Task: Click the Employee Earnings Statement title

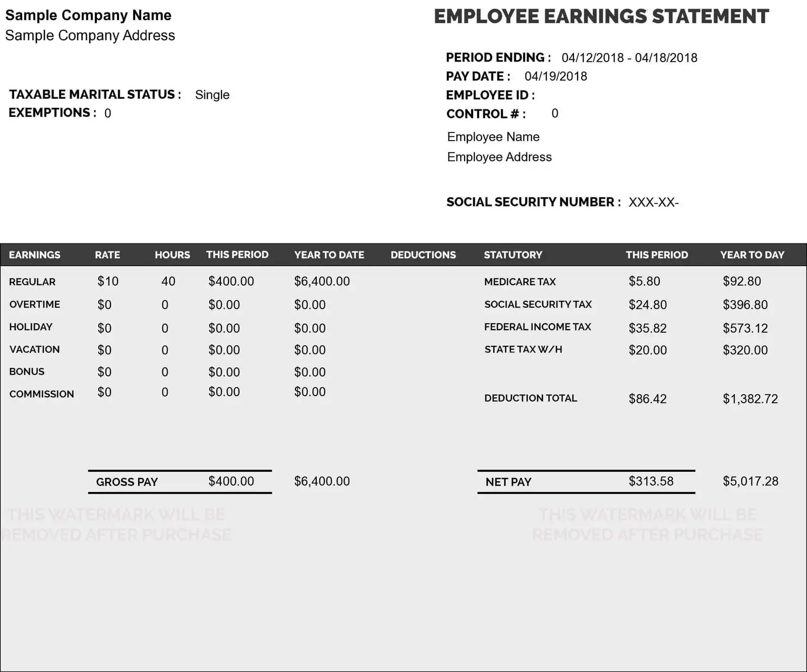Action: coord(601,17)
